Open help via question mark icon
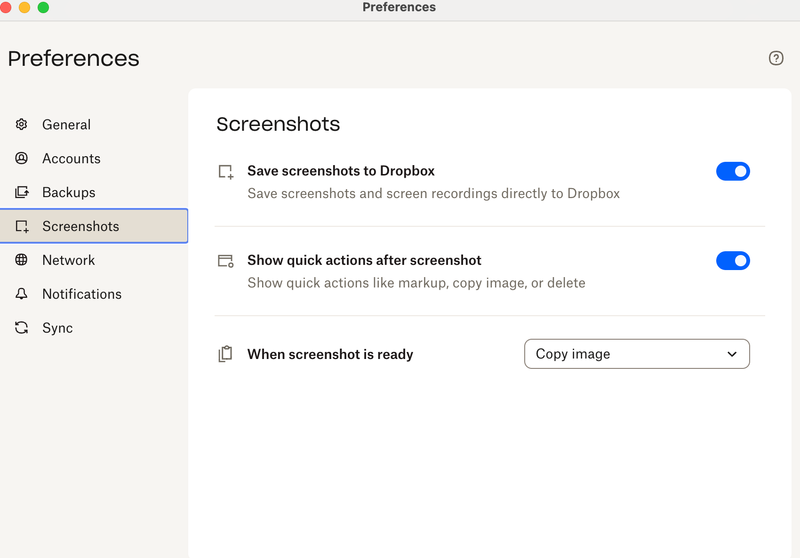The image size is (800, 558). tap(776, 58)
